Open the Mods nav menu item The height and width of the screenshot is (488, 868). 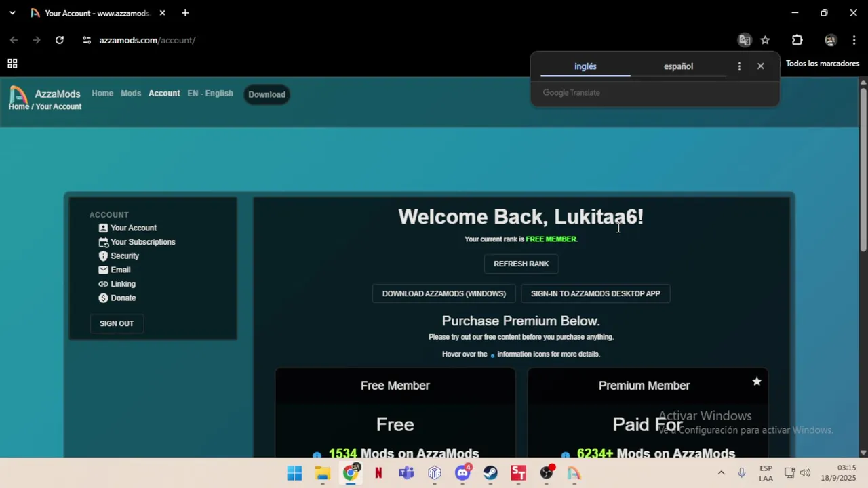pos(131,94)
